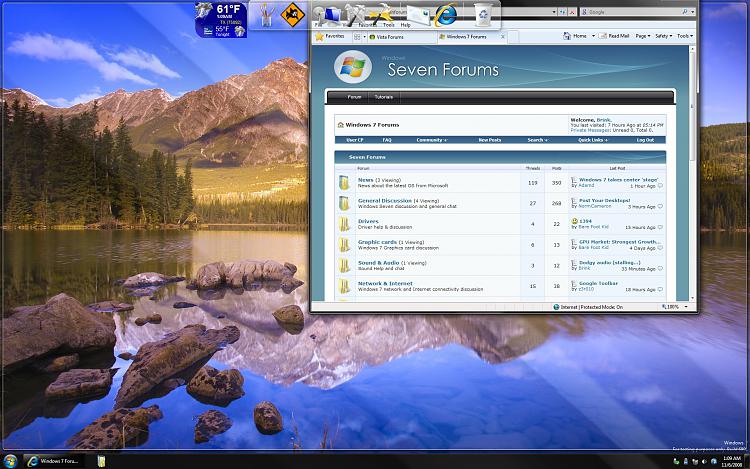This screenshot has width=750, height=469.
Task: Click the smiley icon beside 1394
Action: pos(574,221)
